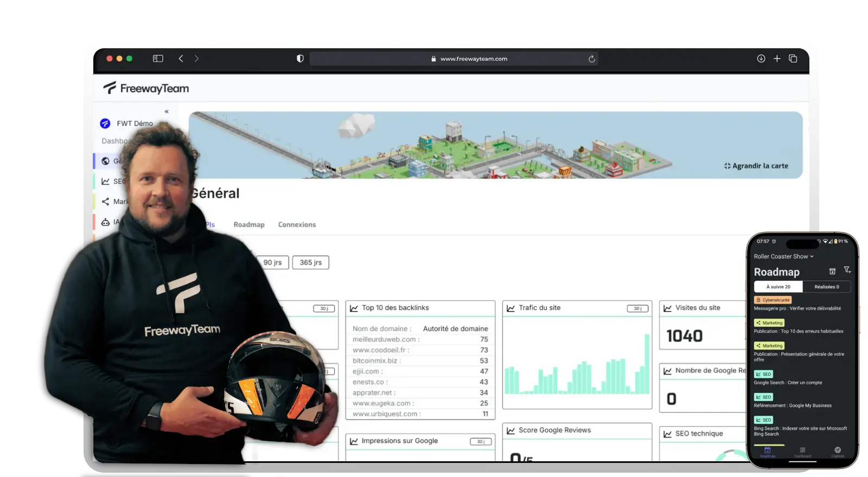
Task: Click the isometric city map banner
Action: coord(495,145)
